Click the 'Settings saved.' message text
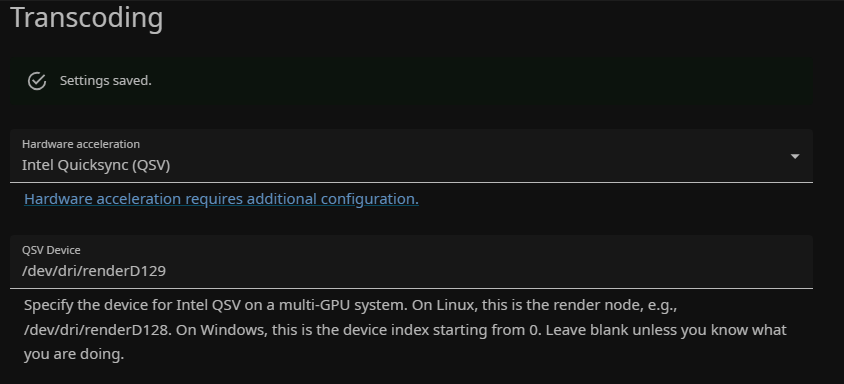The width and height of the screenshot is (844, 384). pyautogui.click(x=106, y=81)
